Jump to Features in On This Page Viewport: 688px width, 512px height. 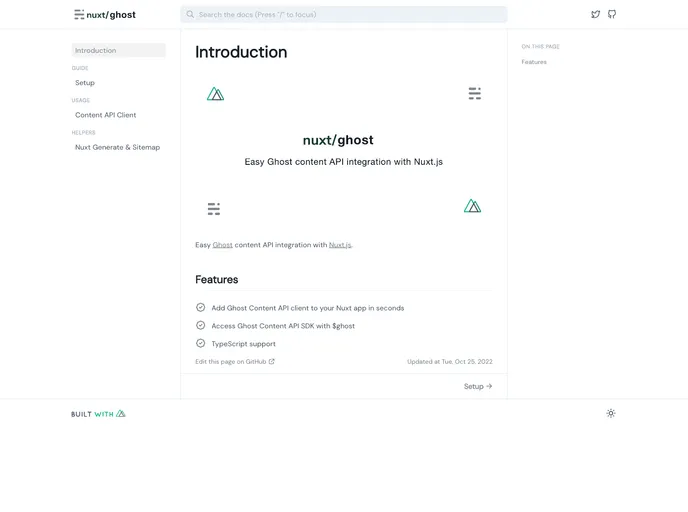tap(534, 62)
